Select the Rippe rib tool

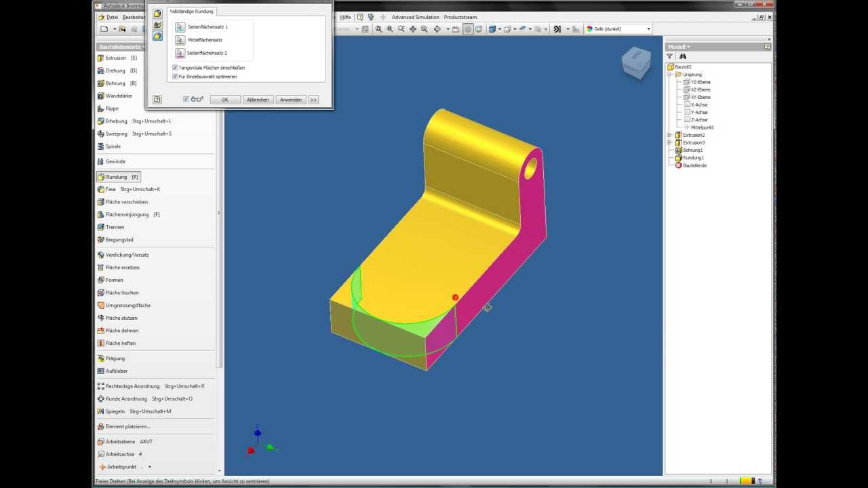click(x=108, y=108)
